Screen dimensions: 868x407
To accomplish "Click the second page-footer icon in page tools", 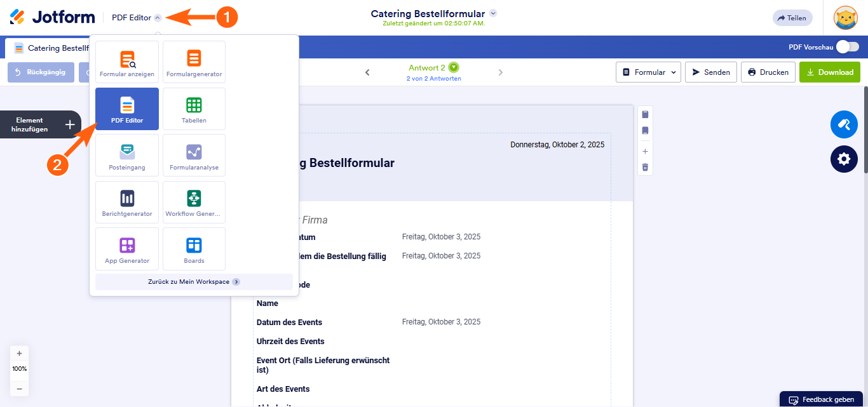I will (645, 131).
